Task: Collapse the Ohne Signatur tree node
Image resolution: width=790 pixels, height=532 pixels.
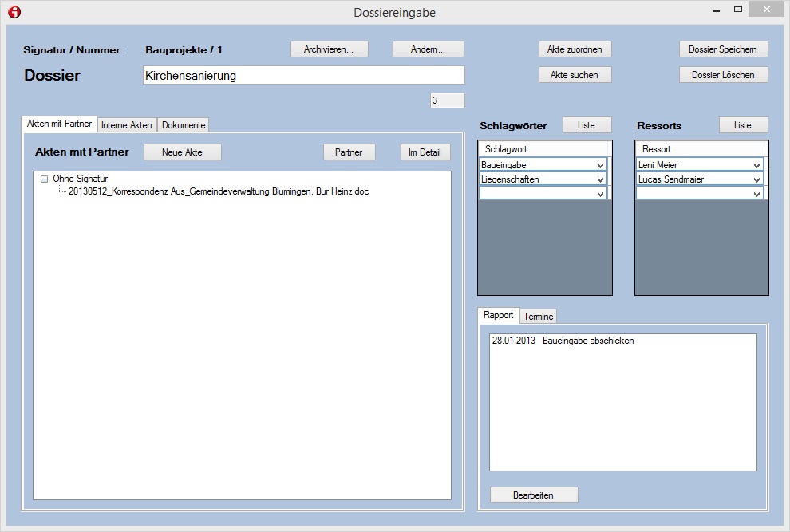Action: [45, 179]
